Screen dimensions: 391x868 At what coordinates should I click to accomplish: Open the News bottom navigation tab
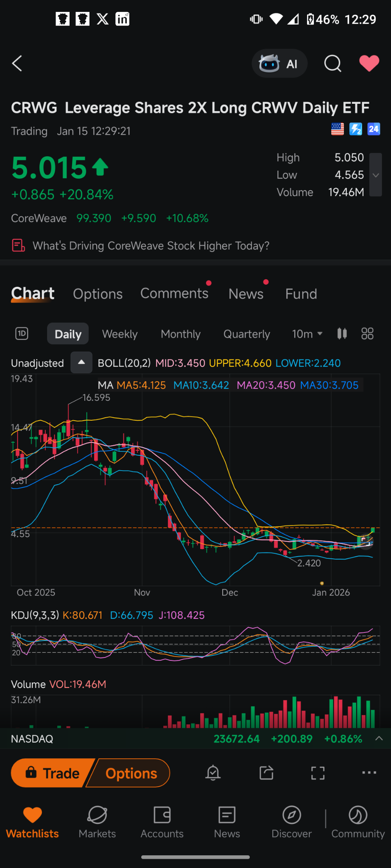[x=227, y=822]
